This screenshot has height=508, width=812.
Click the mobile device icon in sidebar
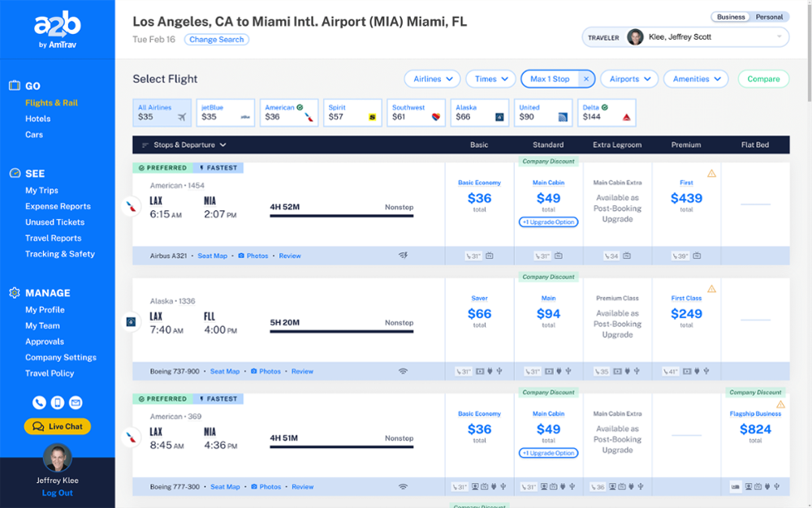tap(57, 403)
